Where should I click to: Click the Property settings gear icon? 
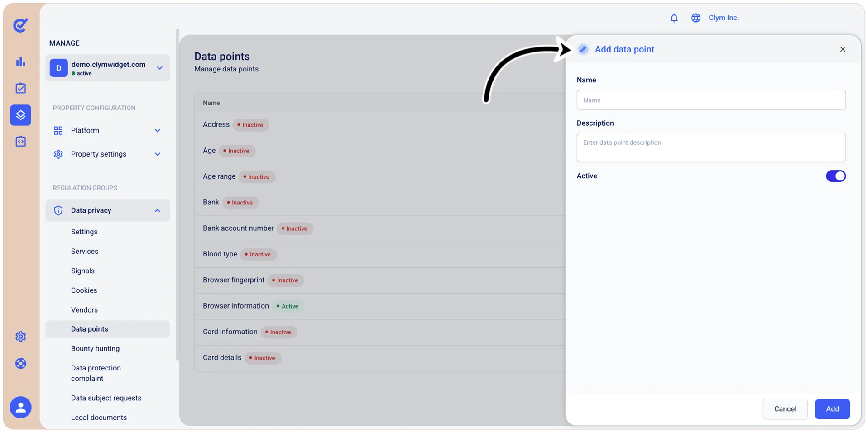pos(58,154)
